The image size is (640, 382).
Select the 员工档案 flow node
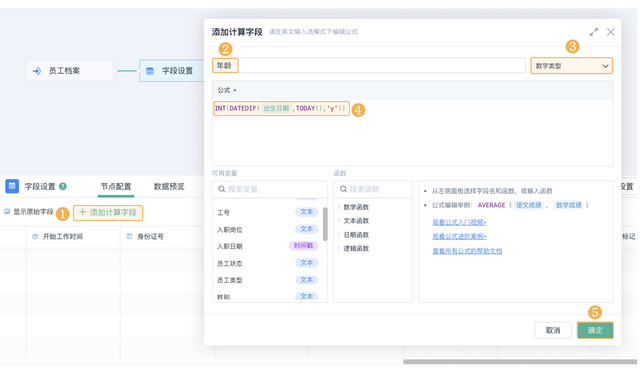tap(70, 71)
